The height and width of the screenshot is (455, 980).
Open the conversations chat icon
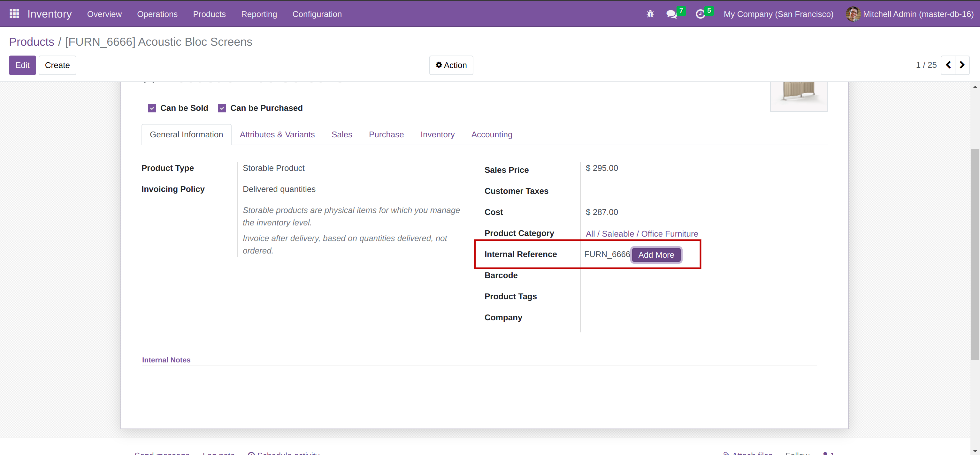tap(671, 14)
